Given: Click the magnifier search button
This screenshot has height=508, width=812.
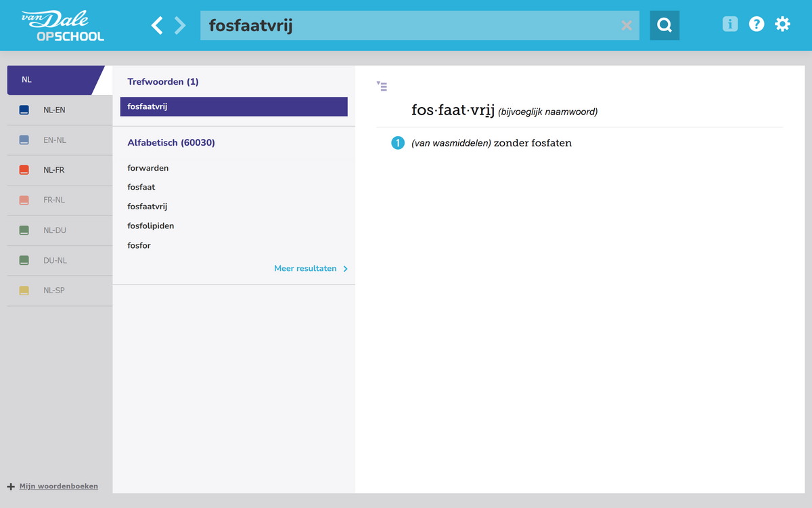Looking at the screenshot, I should pos(664,25).
